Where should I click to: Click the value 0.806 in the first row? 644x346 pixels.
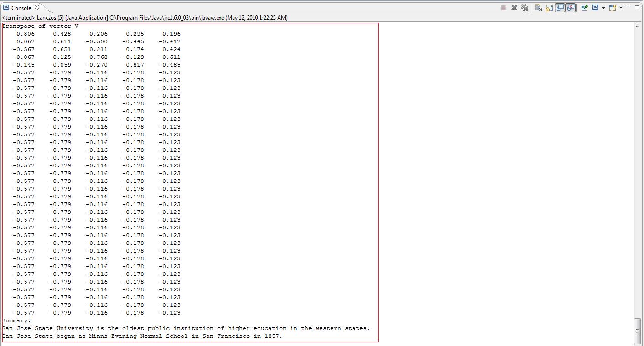pyautogui.click(x=26, y=34)
